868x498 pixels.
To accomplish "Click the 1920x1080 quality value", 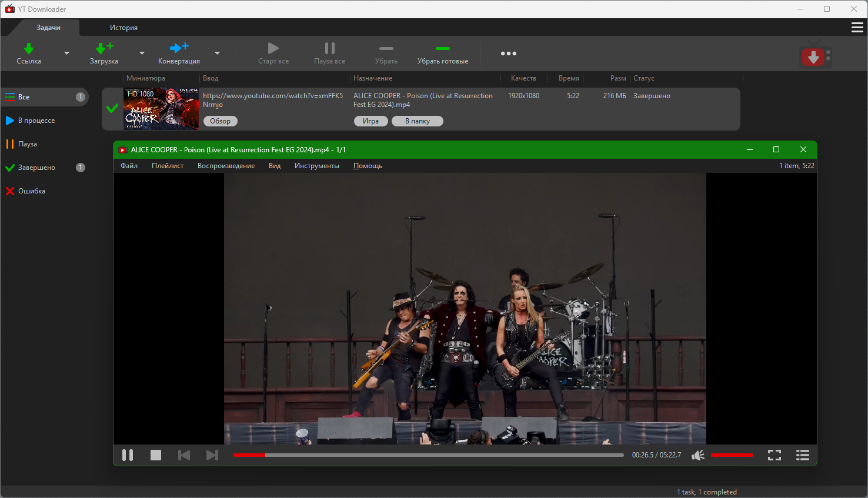I will coord(523,96).
